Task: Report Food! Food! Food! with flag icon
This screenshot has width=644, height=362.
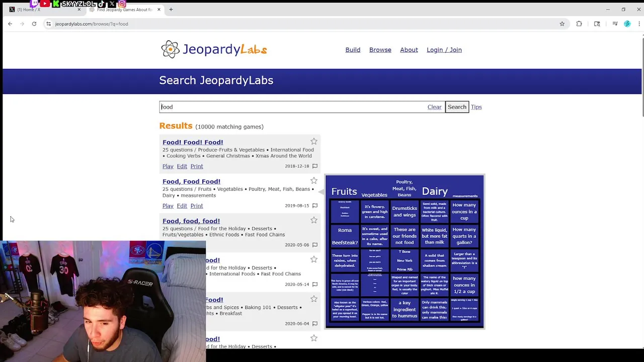Action: [x=315, y=166]
